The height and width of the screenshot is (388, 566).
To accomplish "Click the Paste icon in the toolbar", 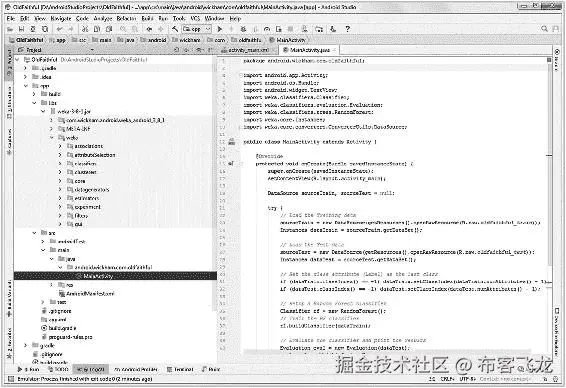I will point(108,29).
